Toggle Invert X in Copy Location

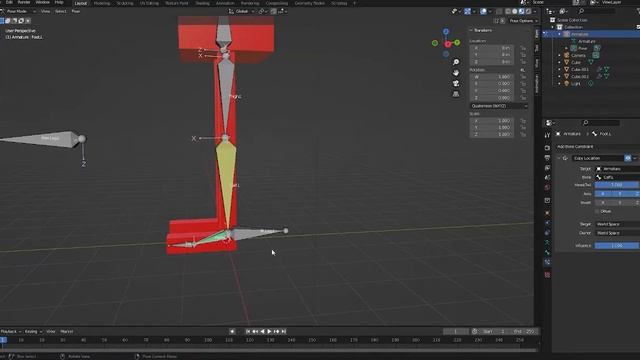[602, 202]
